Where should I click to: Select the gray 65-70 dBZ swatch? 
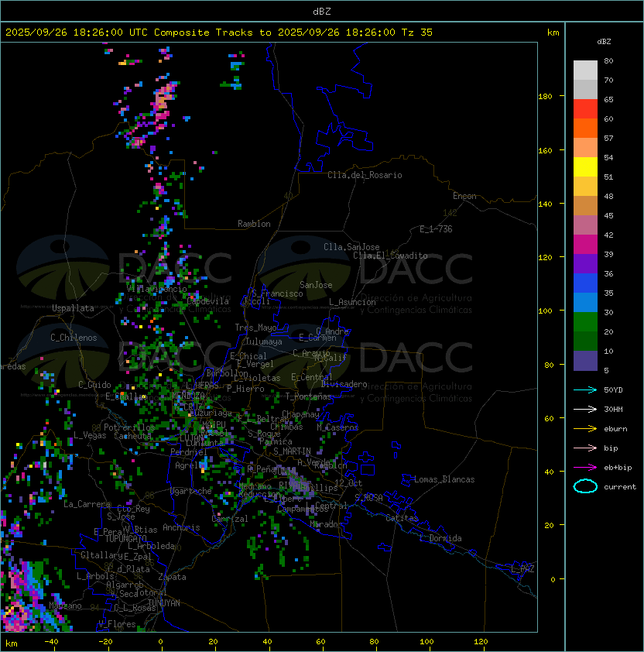[585, 89]
